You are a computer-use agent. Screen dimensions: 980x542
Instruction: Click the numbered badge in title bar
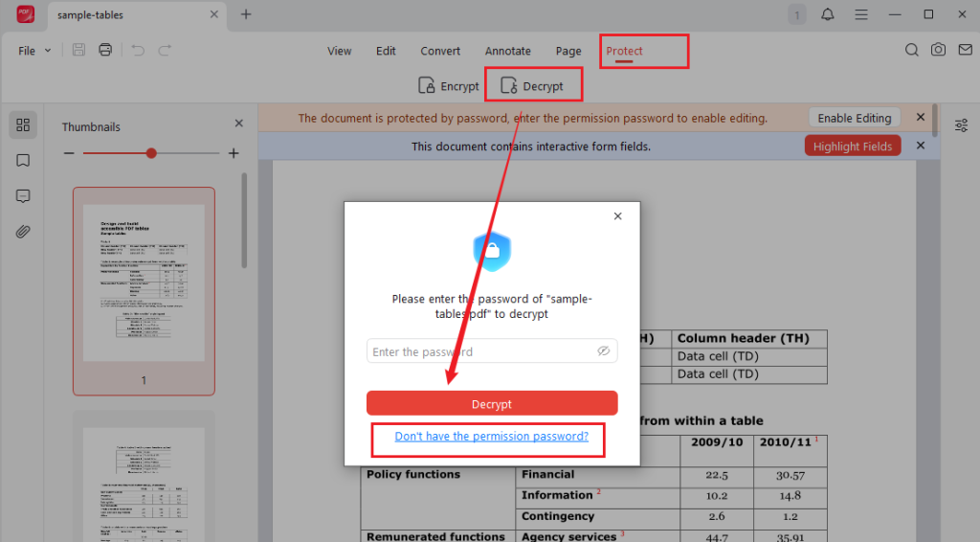[797, 15]
